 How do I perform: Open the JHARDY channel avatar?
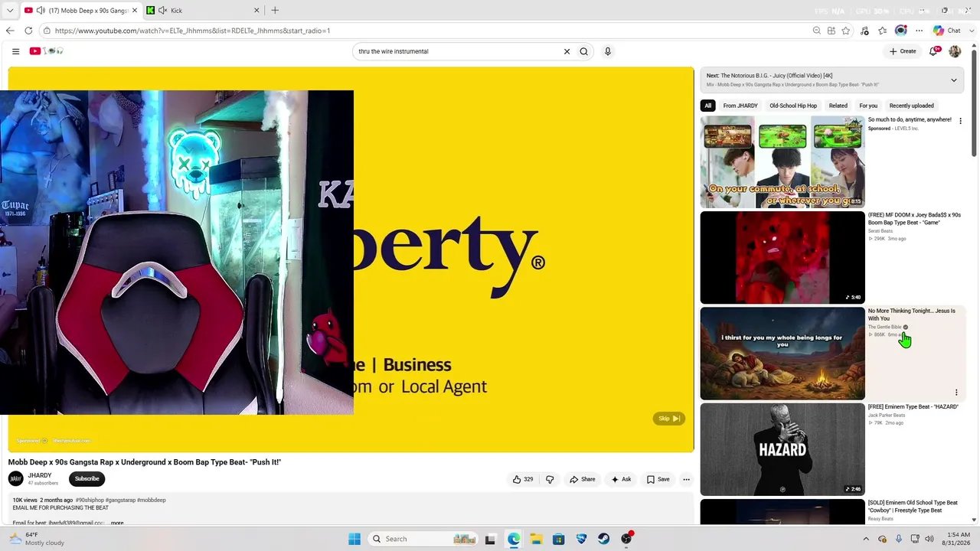click(x=15, y=479)
